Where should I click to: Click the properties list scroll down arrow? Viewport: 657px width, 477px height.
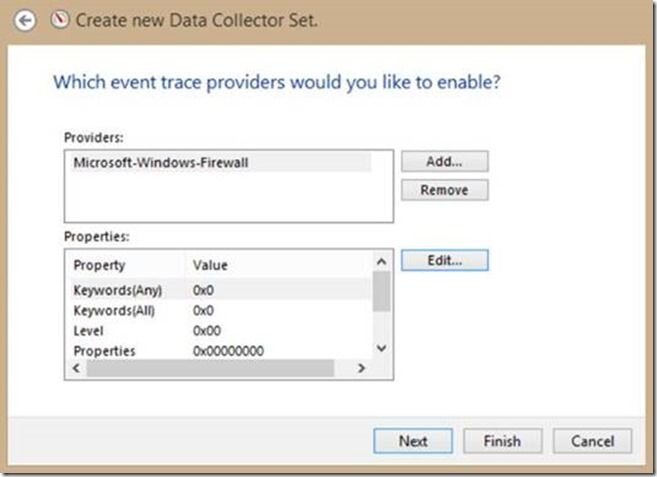click(x=381, y=348)
